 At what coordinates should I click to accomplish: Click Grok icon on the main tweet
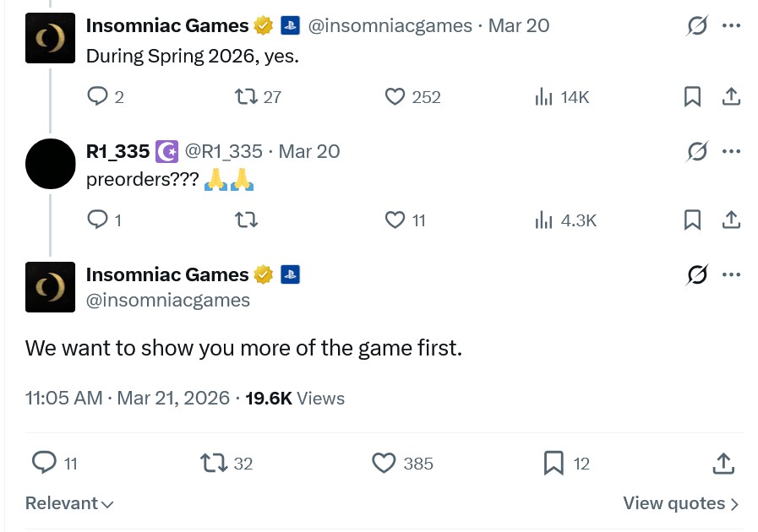pyautogui.click(x=697, y=274)
